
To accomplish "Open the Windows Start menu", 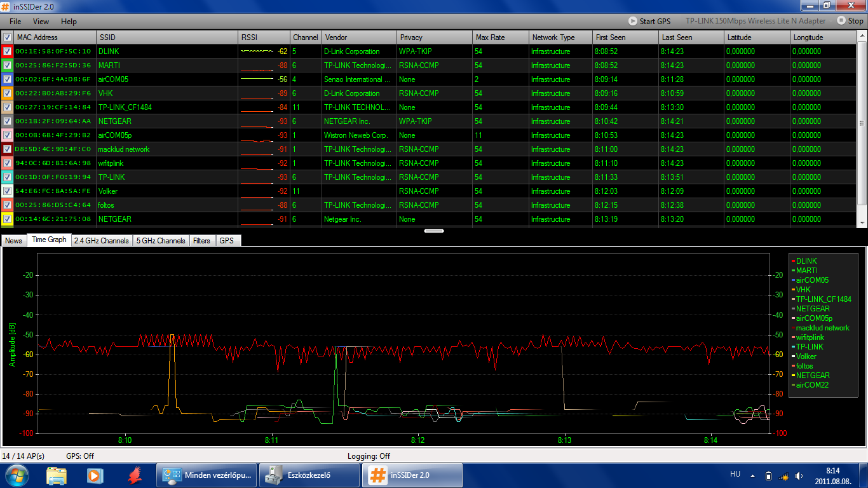I will coord(17,475).
